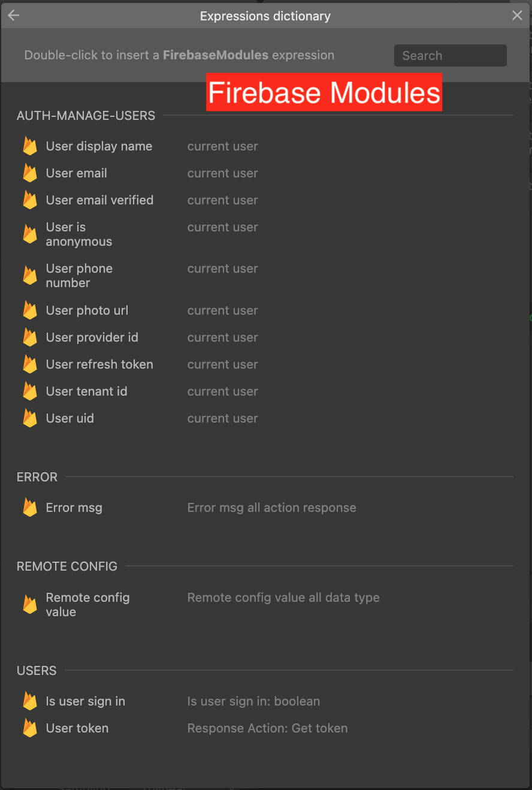The height and width of the screenshot is (790, 532).
Task: Pick the User provider id expression
Action: [92, 337]
